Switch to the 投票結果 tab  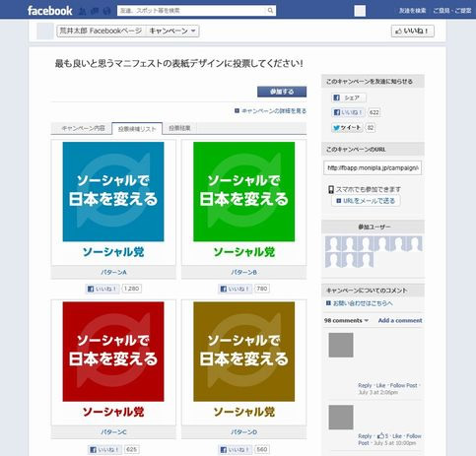pyautogui.click(x=179, y=128)
